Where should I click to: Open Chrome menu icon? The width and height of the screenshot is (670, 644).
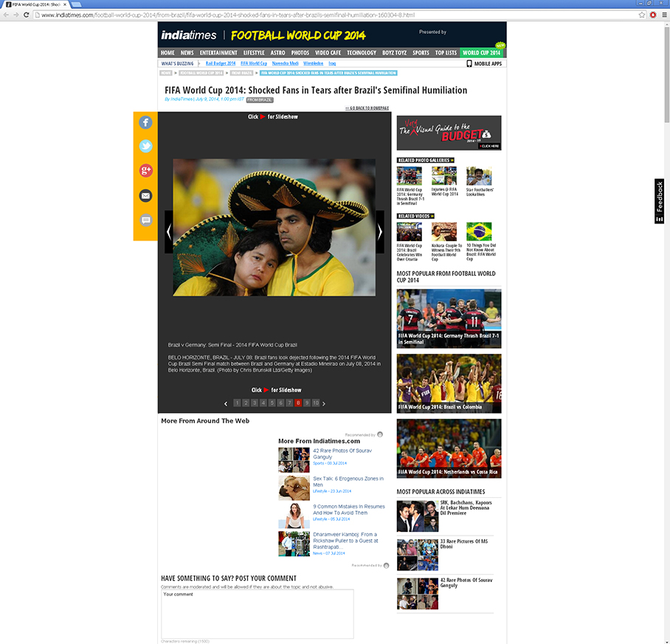point(664,15)
